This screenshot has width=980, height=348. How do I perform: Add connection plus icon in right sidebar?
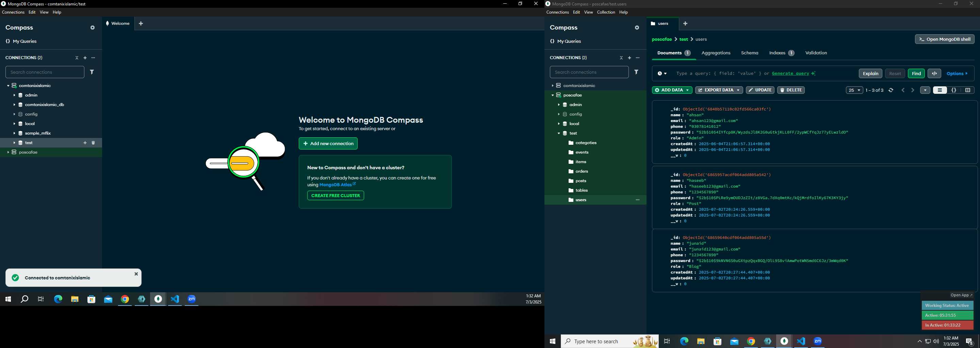630,58
